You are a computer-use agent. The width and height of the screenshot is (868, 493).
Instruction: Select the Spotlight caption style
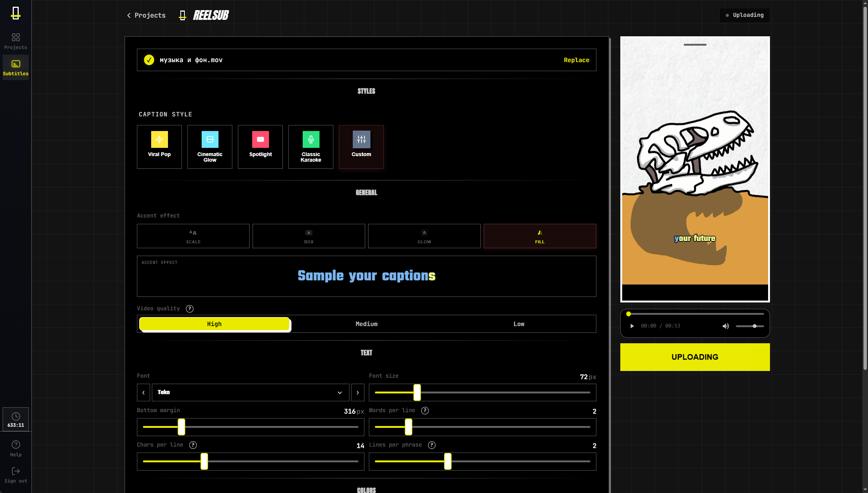pos(260,147)
